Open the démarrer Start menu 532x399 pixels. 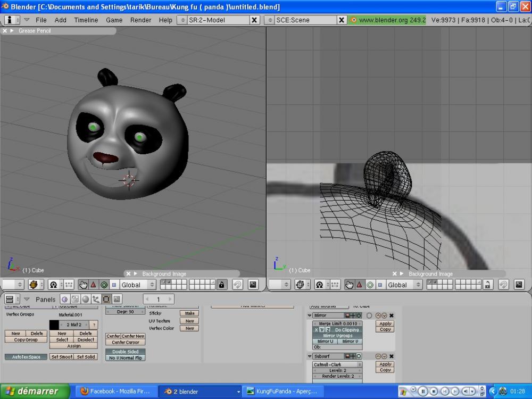pos(35,391)
